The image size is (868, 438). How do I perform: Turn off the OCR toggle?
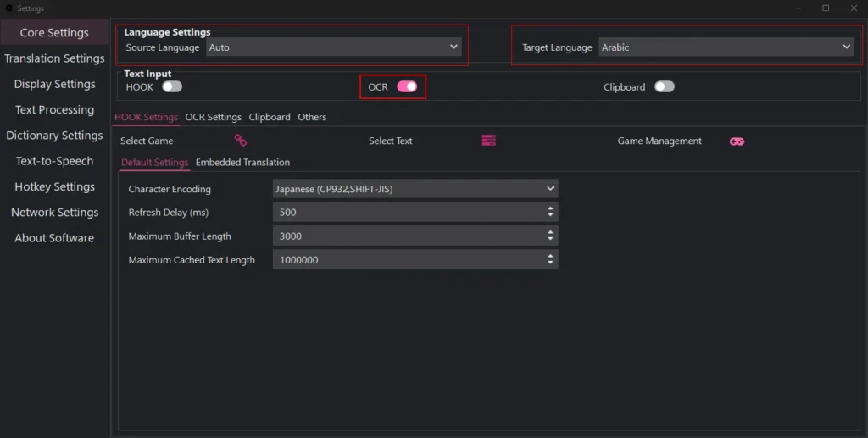[407, 86]
